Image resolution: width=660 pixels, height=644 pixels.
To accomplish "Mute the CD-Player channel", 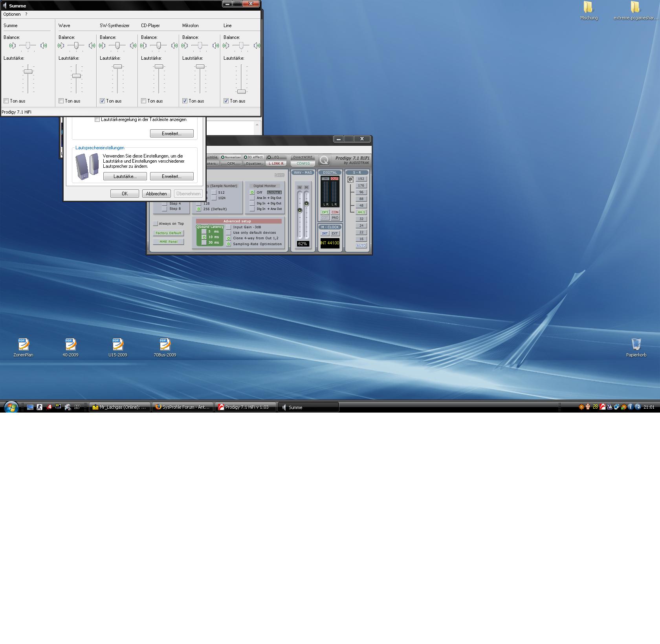I will click(144, 101).
